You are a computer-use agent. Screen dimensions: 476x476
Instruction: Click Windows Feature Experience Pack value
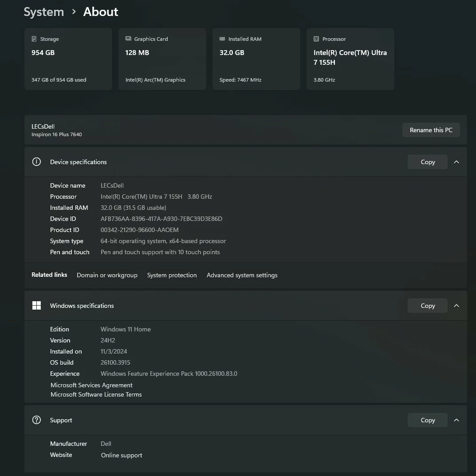point(169,374)
